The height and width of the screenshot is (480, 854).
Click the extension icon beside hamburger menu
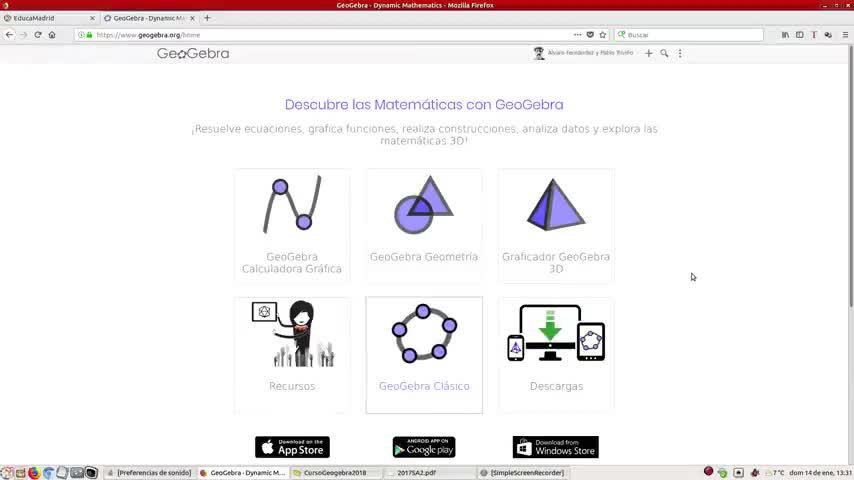pos(828,34)
